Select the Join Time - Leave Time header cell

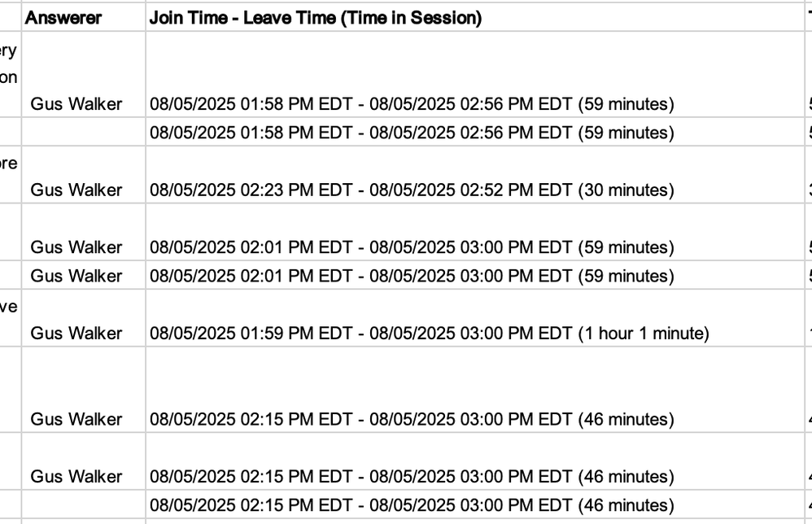coord(475,17)
